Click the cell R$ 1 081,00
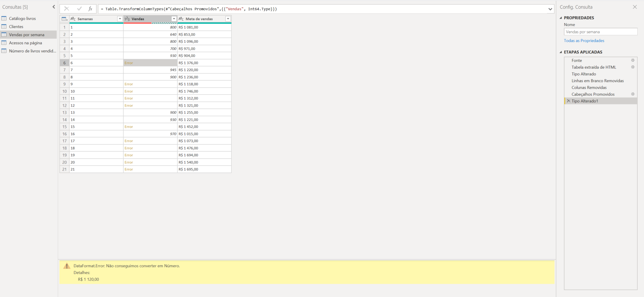This screenshot has height=297, width=644. (x=204, y=27)
